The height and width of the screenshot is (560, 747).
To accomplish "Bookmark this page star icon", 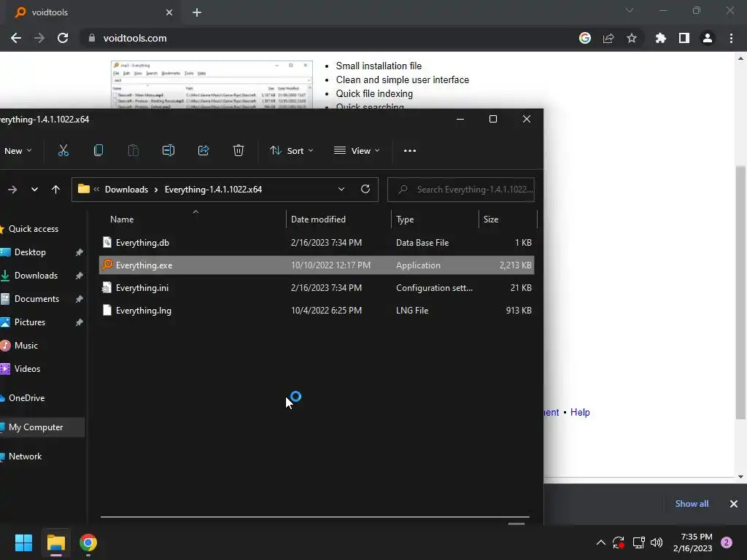I will click(632, 38).
